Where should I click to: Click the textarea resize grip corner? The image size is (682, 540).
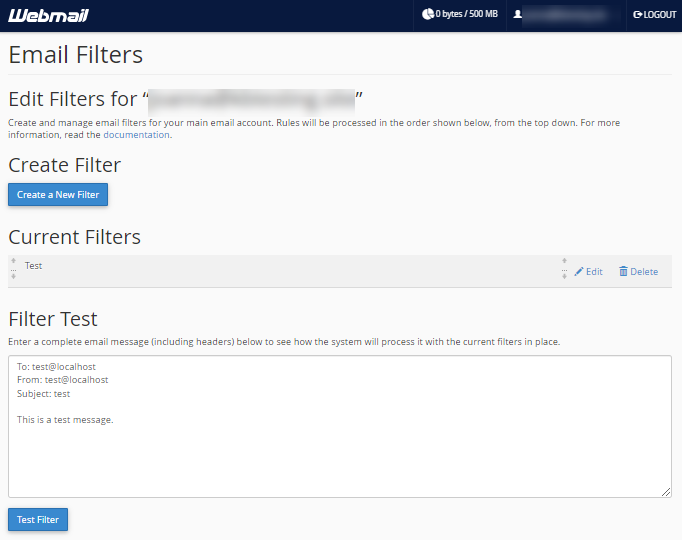[x=666, y=492]
